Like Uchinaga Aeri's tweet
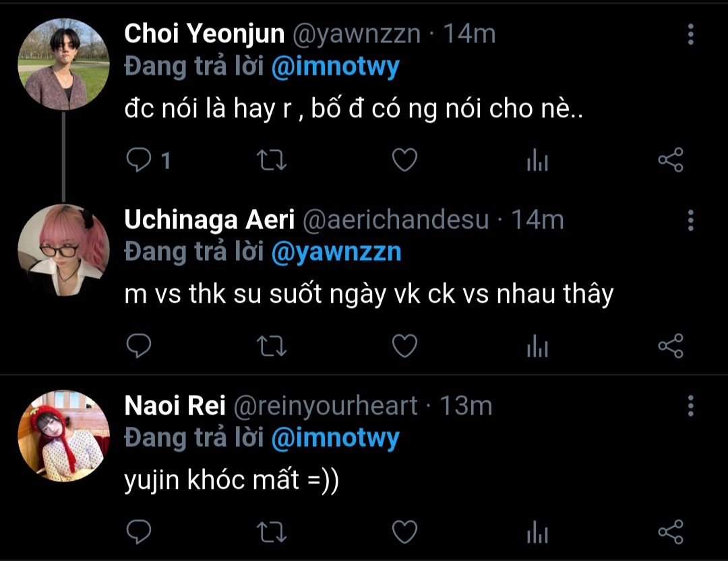Viewport: 728px width, 561px height. point(404,346)
